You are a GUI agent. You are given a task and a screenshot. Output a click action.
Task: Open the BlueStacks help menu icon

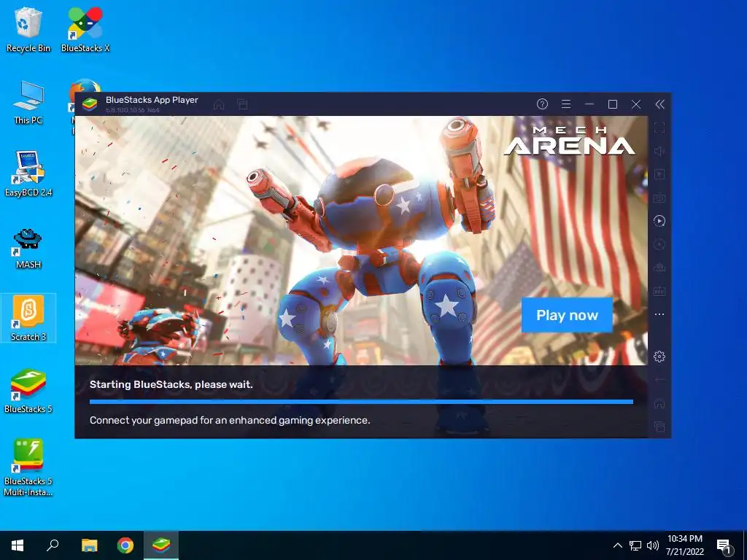(x=542, y=104)
